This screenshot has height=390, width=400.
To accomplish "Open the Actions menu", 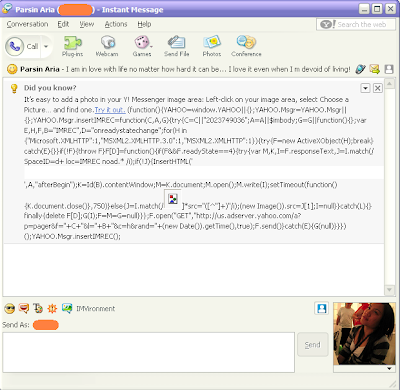I will [116, 24].
